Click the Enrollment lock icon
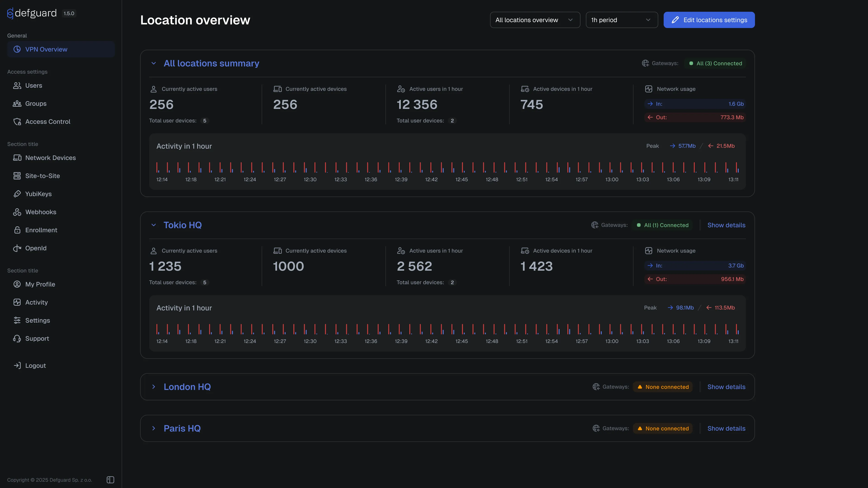 [17, 230]
